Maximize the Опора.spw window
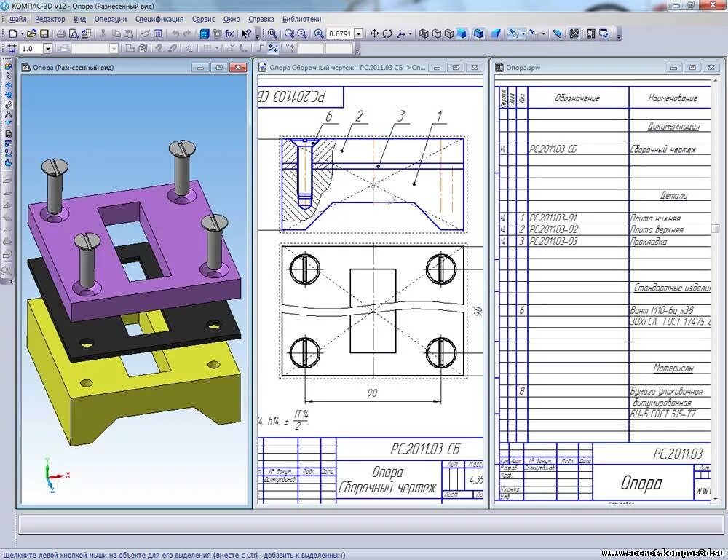The image size is (728, 560). (x=692, y=67)
